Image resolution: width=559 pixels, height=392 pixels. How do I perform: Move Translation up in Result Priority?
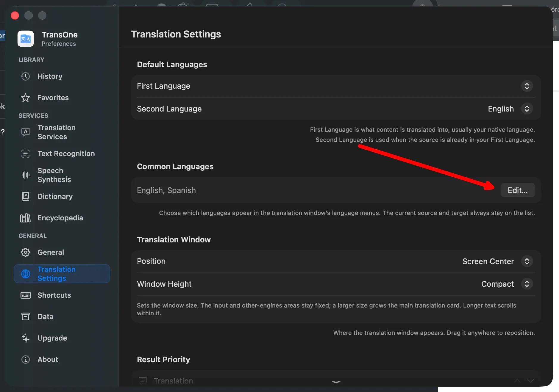(x=517, y=381)
